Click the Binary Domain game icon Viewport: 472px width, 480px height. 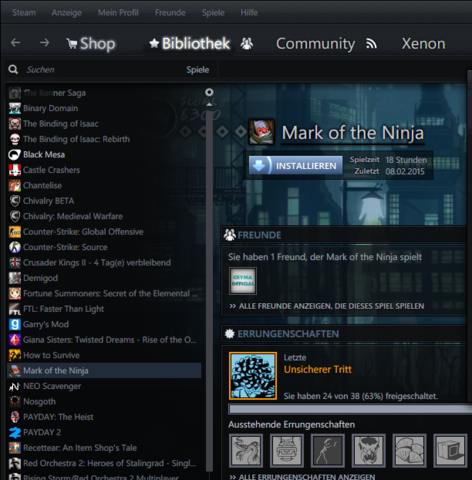pyautogui.click(x=15, y=108)
